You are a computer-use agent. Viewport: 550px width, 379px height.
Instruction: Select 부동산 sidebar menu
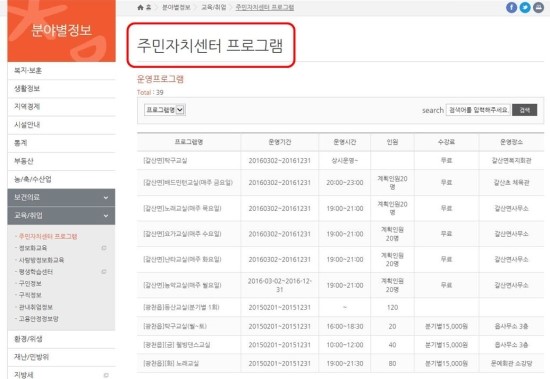(x=24, y=161)
